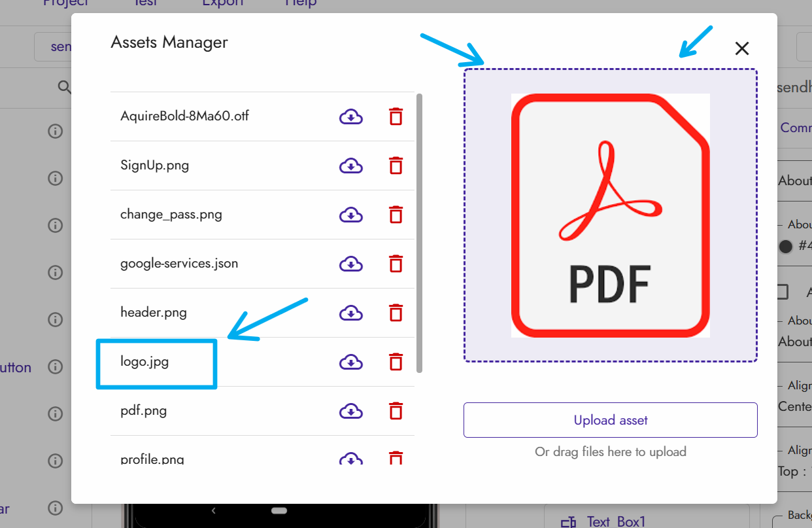This screenshot has height=528, width=812.
Task: Click the Or drag files here text
Action: click(x=611, y=451)
